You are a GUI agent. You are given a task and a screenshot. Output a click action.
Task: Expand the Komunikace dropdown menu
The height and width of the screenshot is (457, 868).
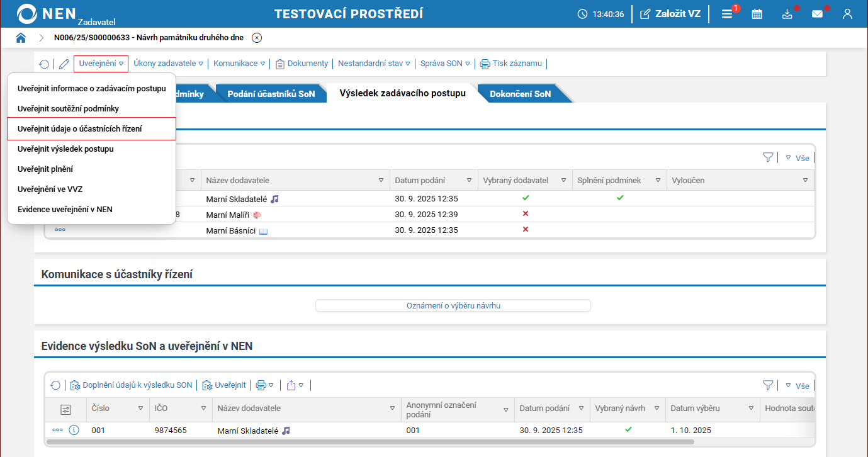239,64
